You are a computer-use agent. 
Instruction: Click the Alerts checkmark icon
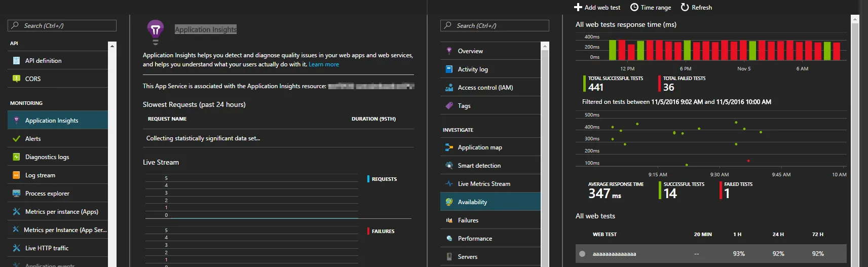16,139
